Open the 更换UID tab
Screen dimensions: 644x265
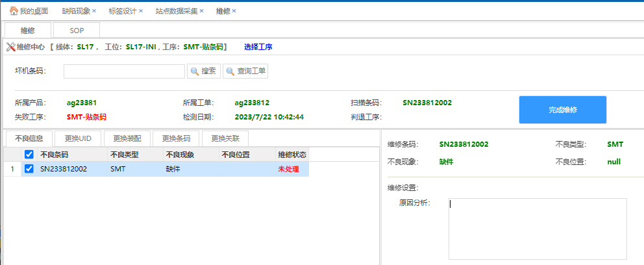pos(78,138)
